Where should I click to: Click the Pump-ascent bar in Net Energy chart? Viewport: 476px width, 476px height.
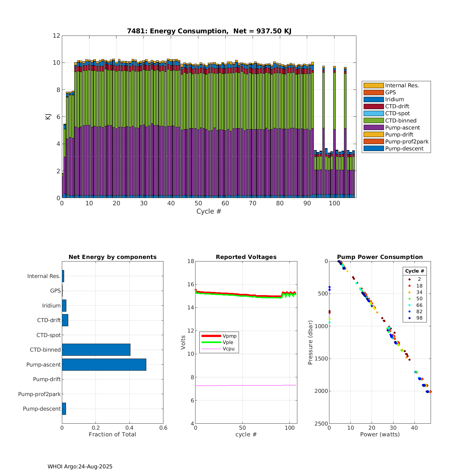(104, 365)
